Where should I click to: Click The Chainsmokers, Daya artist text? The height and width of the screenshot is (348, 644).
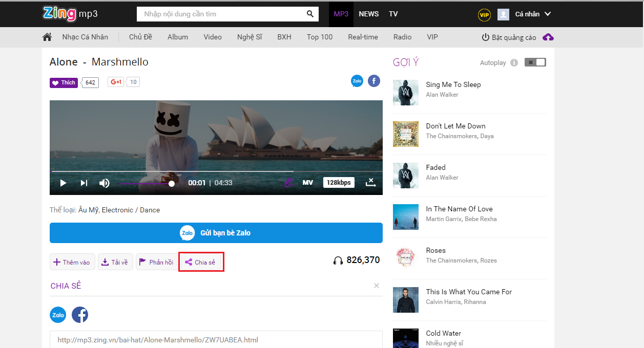pyautogui.click(x=460, y=136)
